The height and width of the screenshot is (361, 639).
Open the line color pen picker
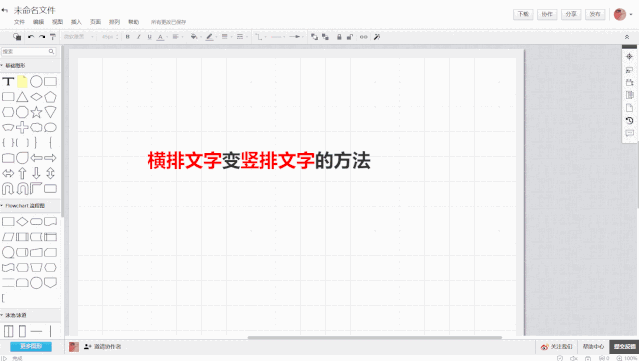[x=210, y=37]
